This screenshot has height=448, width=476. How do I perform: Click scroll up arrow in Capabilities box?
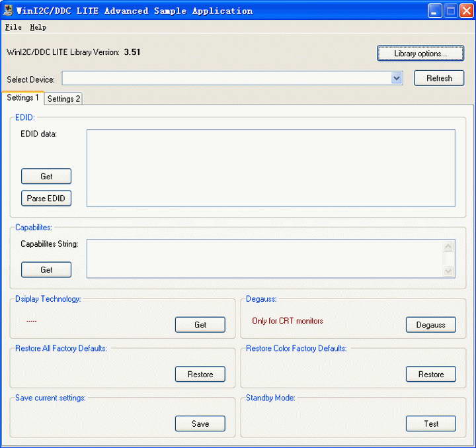448,246
